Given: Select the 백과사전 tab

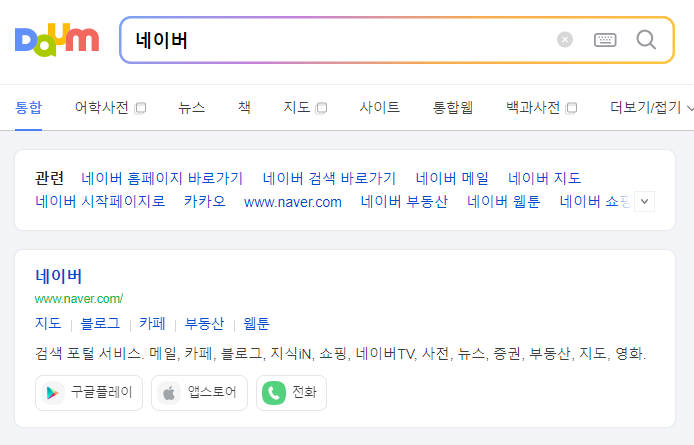Looking at the screenshot, I should (x=533, y=108).
